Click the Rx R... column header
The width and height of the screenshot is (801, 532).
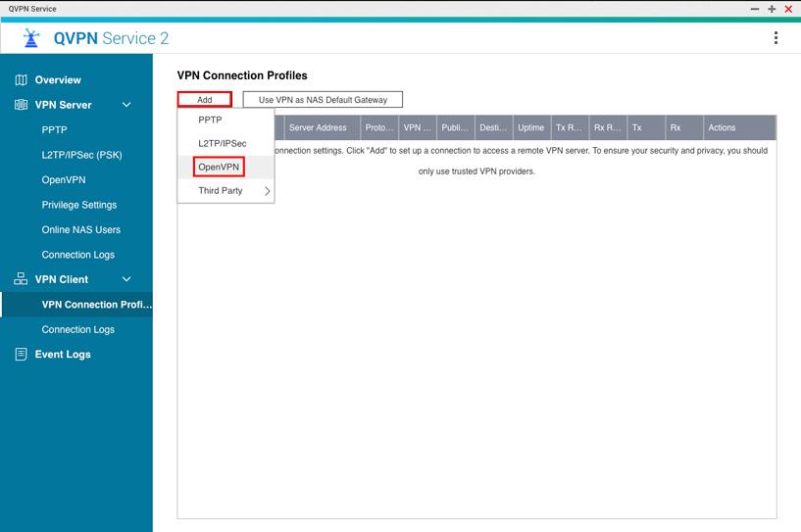click(608, 127)
